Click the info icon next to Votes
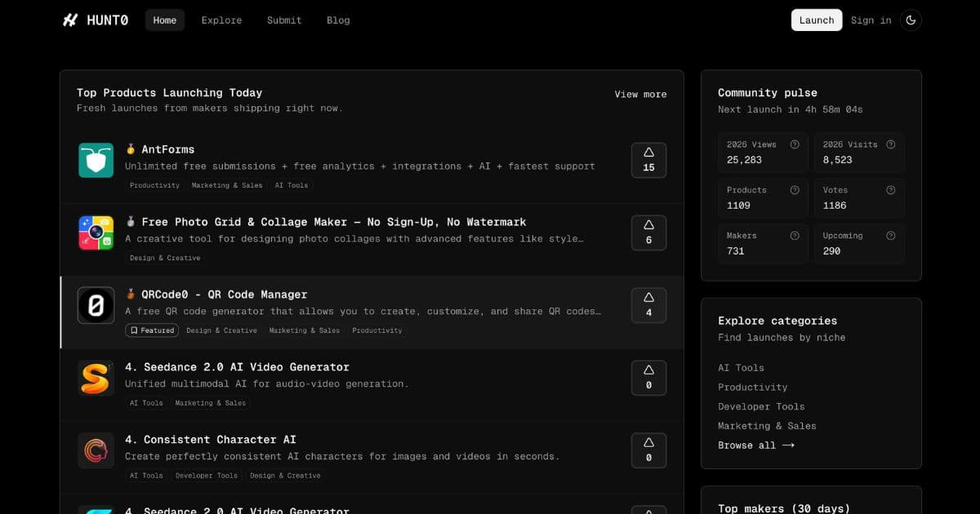This screenshot has width=980, height=514. click(x=890, y=190)
